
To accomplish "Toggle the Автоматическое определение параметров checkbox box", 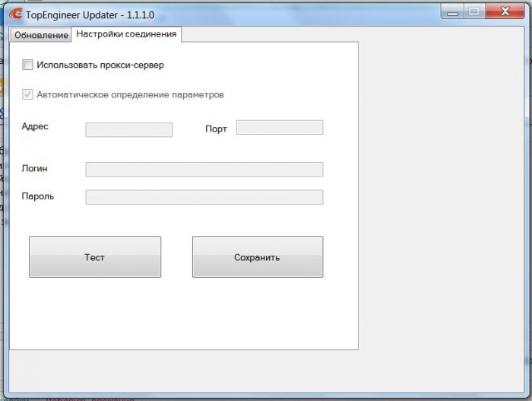I will point(27,94).
